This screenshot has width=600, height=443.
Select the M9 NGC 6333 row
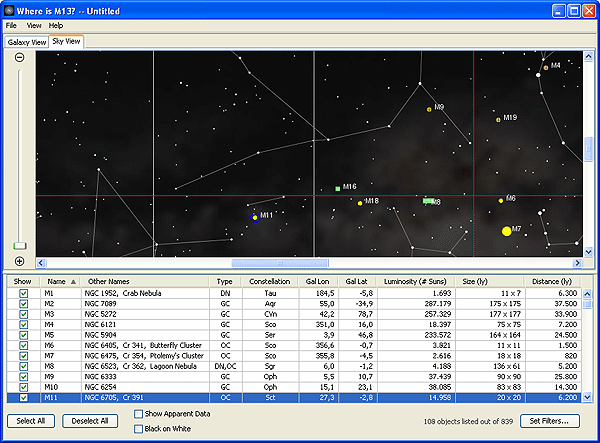293,377
